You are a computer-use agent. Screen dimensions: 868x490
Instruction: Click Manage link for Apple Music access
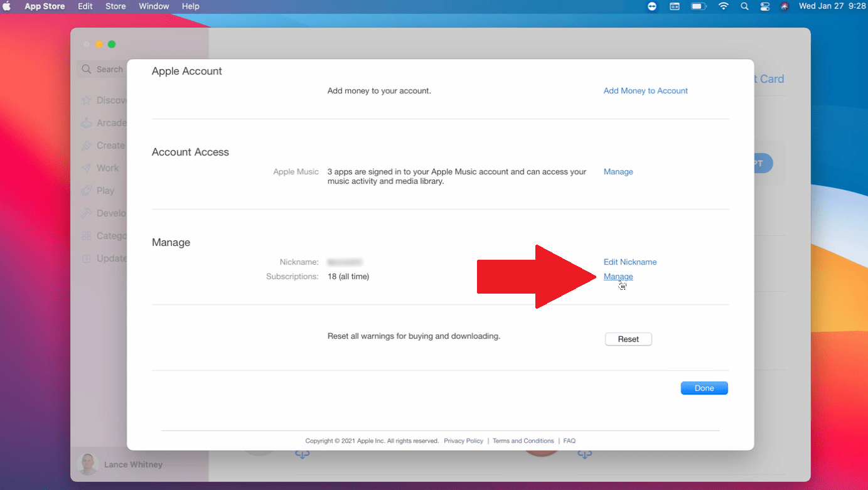[618, 172]
